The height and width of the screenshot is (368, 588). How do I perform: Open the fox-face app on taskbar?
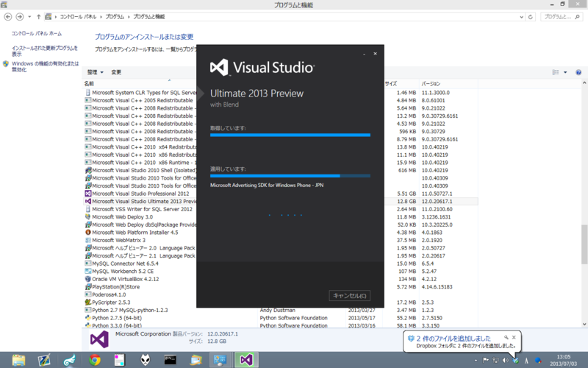click(x=146, y=360)
